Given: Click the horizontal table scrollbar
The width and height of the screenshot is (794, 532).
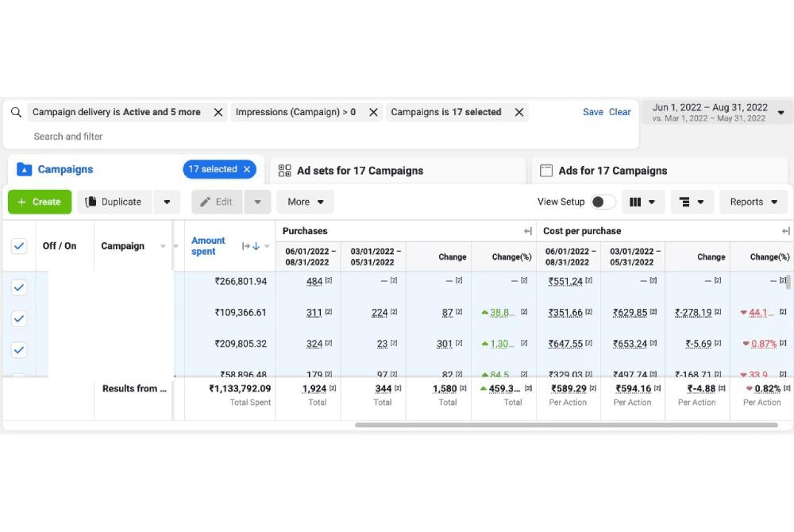Looking at the screenshot, I should 566,425.
